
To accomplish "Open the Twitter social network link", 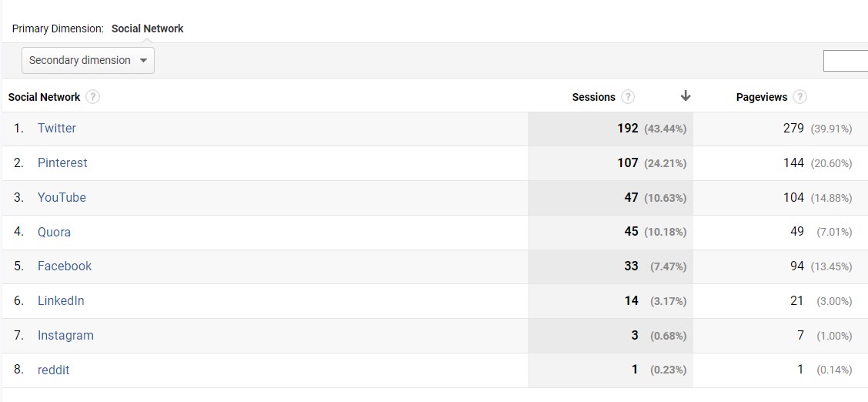I will (x=57, y=129).
